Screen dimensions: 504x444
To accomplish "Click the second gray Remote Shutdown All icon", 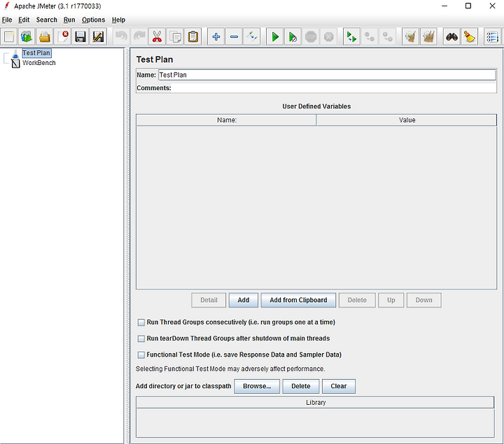I will [x=387, y=36].
